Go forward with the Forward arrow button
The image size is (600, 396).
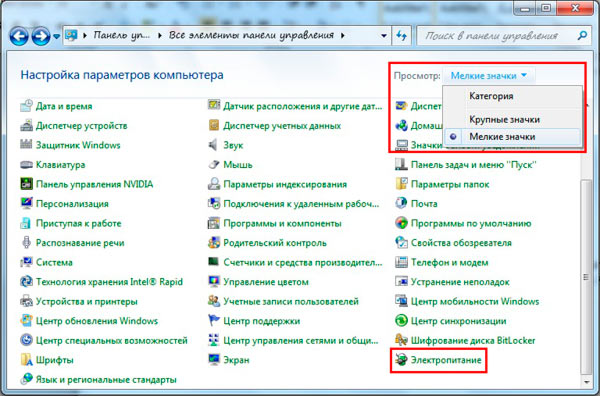coord(41,36)
